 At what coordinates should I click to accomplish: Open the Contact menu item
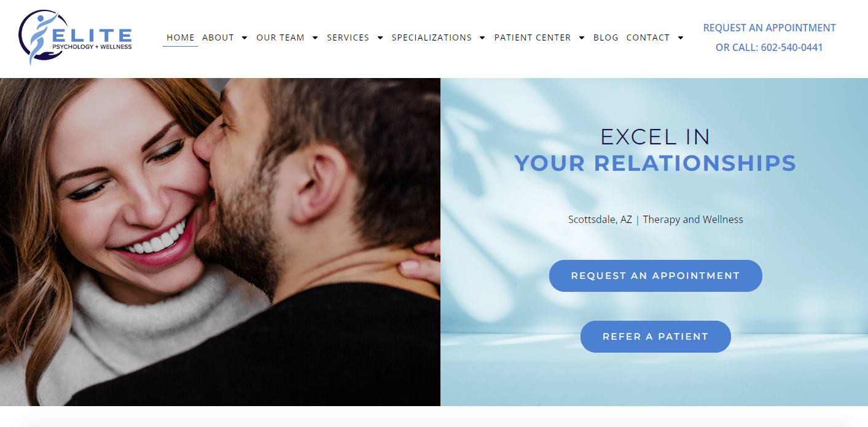click(648, 37)
